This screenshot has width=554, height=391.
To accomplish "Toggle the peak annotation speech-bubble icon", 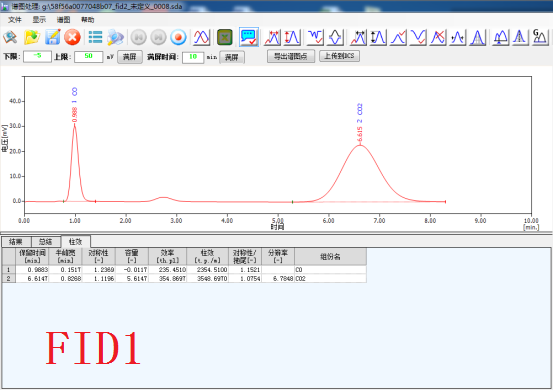I will pyautogui.click(x=249, y=37).
